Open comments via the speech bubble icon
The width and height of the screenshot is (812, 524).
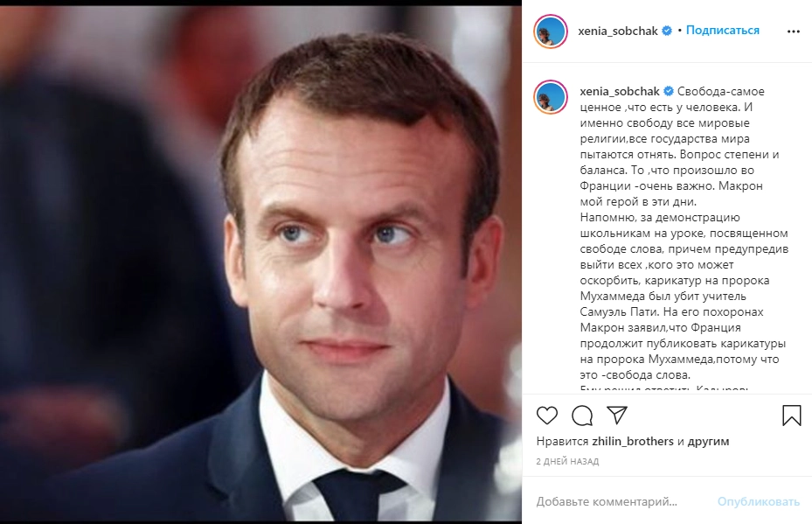click(x=582, y=416)
